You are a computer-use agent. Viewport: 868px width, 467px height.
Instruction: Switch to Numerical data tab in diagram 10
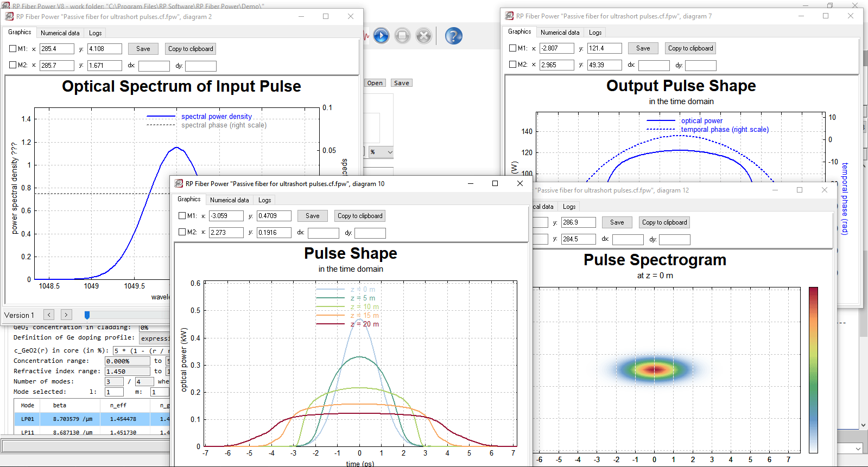pyautogui.click(x=229, y=200)
